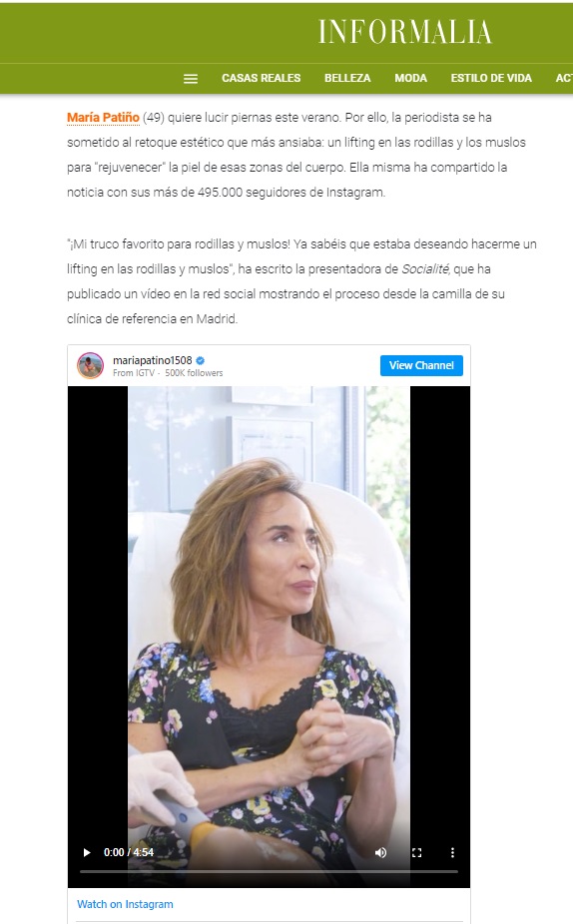This screenshot has height=924, width=573.
Task: Click the mariapatino1508 username
Action: (152, 360)
